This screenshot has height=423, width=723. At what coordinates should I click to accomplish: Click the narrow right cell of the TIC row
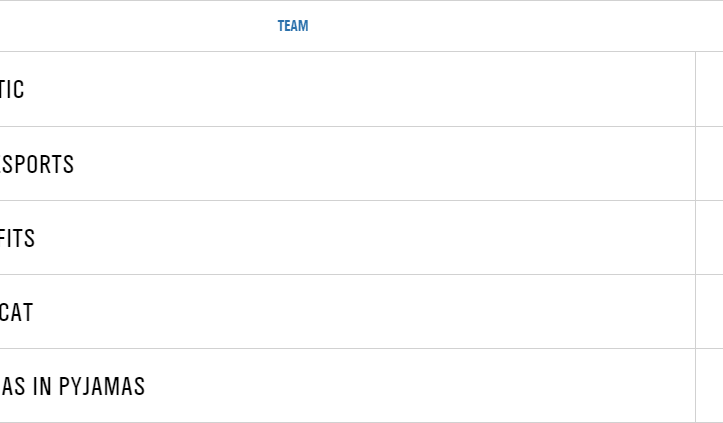pyautogui.click(x=709, y=89)
